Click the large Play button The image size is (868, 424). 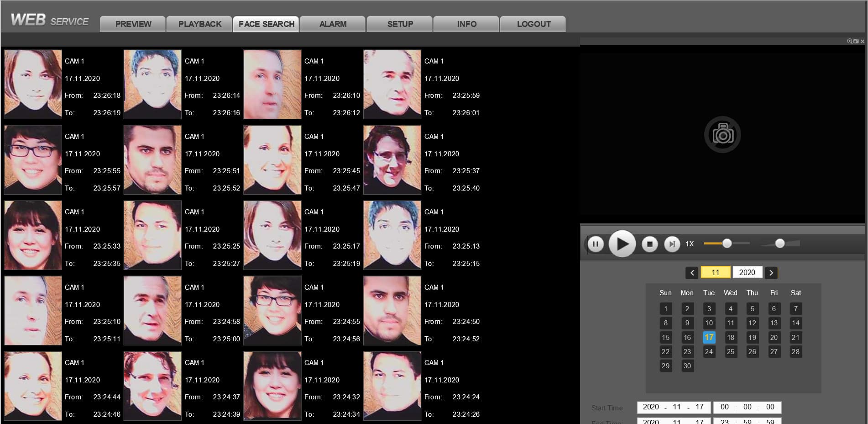pos(622,244)
